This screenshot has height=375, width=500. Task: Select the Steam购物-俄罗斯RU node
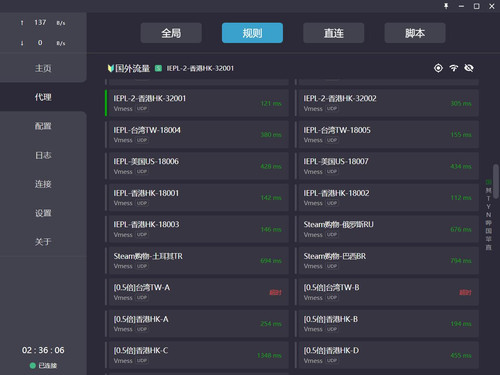coord(387,229)
